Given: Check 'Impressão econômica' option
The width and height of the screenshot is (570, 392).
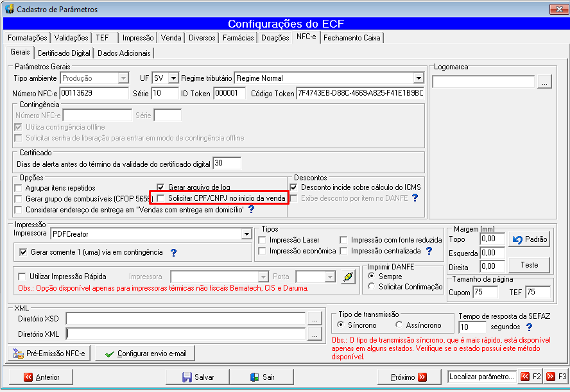Looking at the screenshot, I should click(x=262, y=251).
